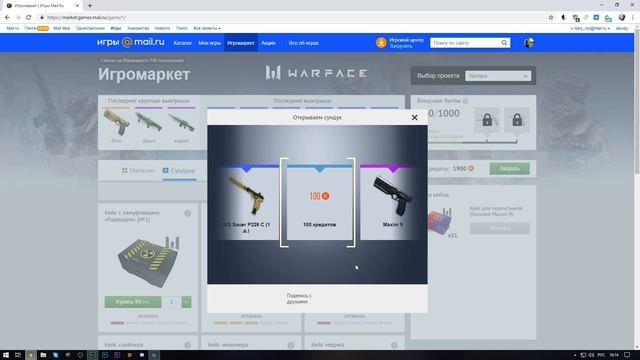Click the Радиация camouflage case image
Image resolution: width=640 pixels, height=360 pixels.
point(148,261)
